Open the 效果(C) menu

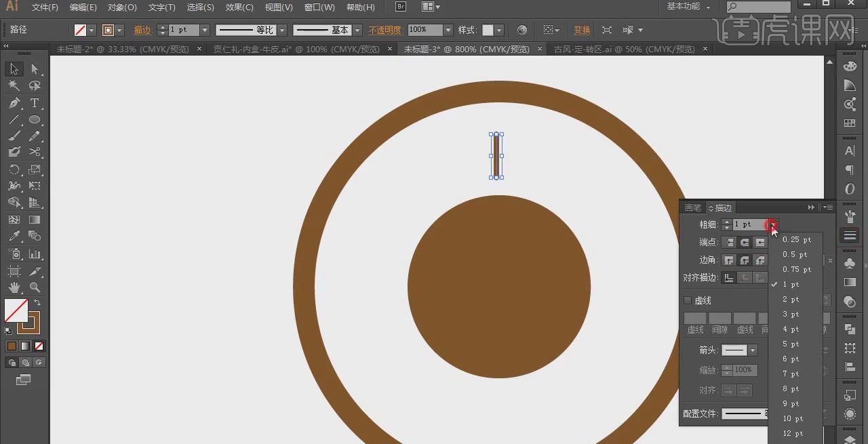239,7
